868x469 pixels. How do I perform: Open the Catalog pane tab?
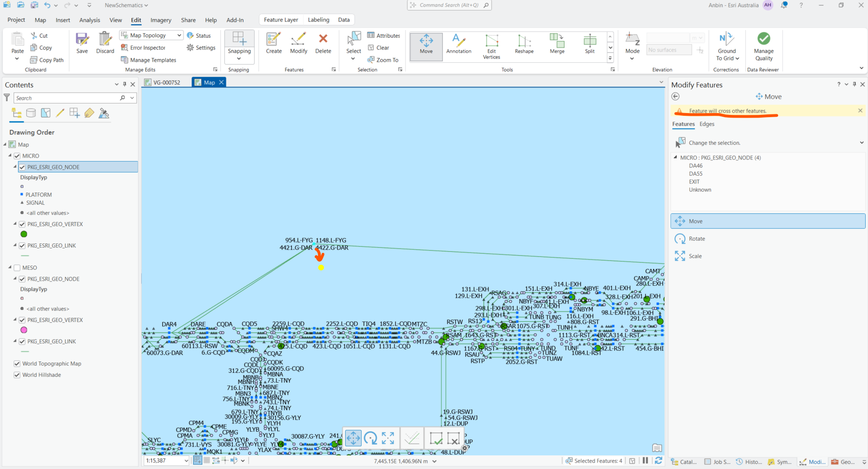[x=684, y=462]
